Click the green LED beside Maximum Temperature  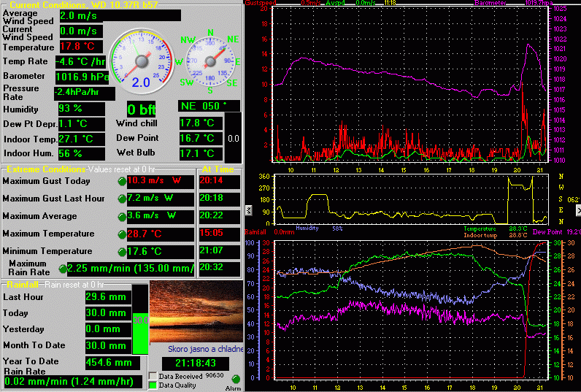tap(122, 234)
